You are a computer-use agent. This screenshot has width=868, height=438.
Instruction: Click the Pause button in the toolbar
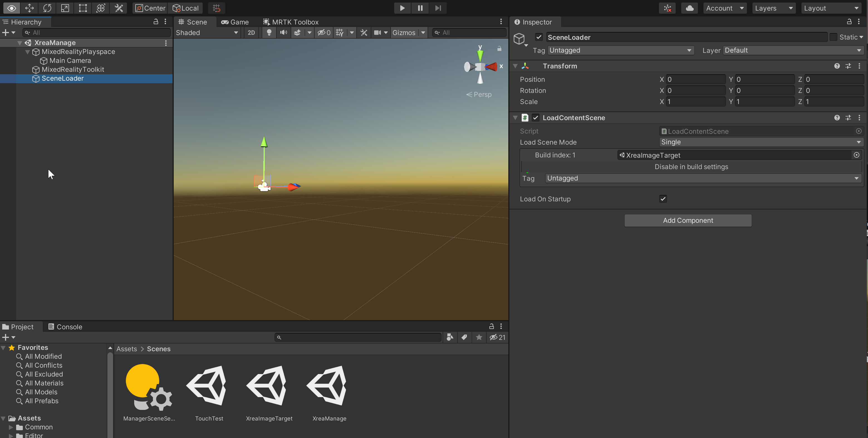coord(419,8)
